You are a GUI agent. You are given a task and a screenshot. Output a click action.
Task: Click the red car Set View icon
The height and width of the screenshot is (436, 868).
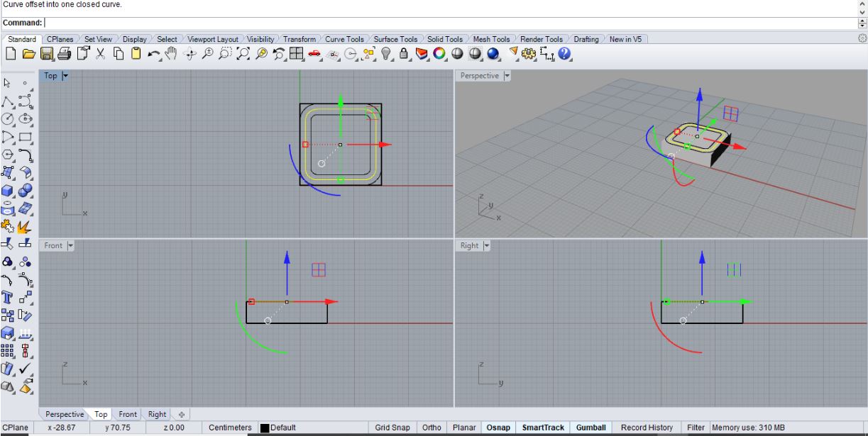click(315, 53)
